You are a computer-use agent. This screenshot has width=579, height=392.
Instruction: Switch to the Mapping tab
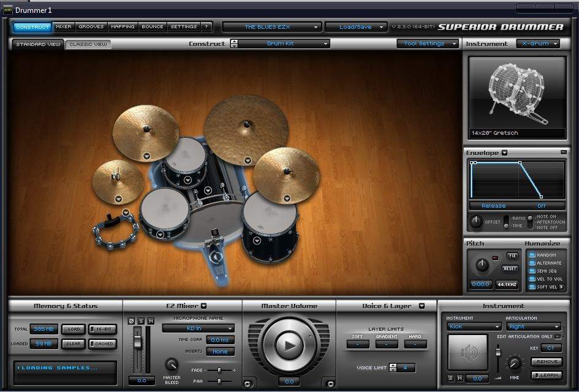(123, 26)
